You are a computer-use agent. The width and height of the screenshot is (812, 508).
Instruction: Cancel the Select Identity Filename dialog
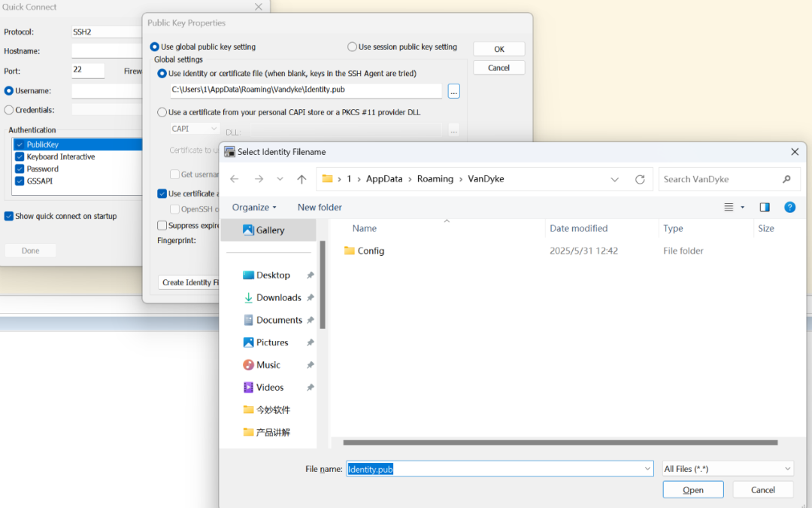(763, 490)
